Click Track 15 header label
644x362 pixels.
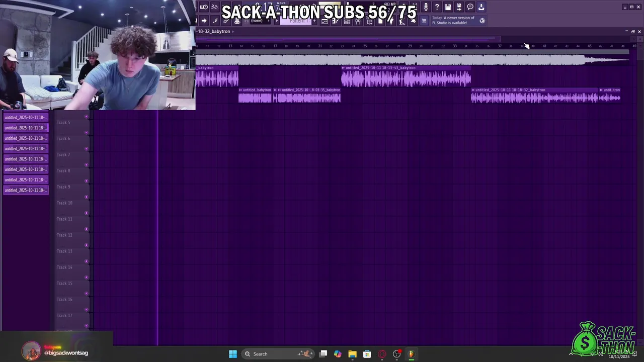click(64, 283)
